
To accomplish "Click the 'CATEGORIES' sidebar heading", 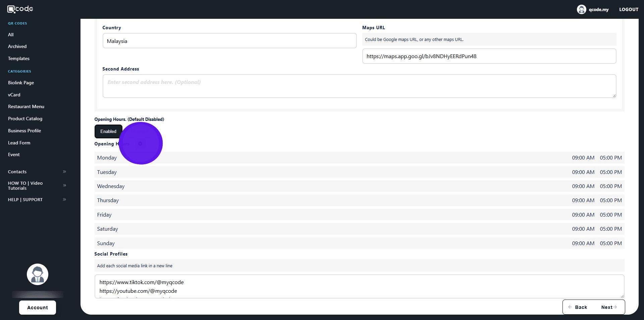I will coord(19,71).
